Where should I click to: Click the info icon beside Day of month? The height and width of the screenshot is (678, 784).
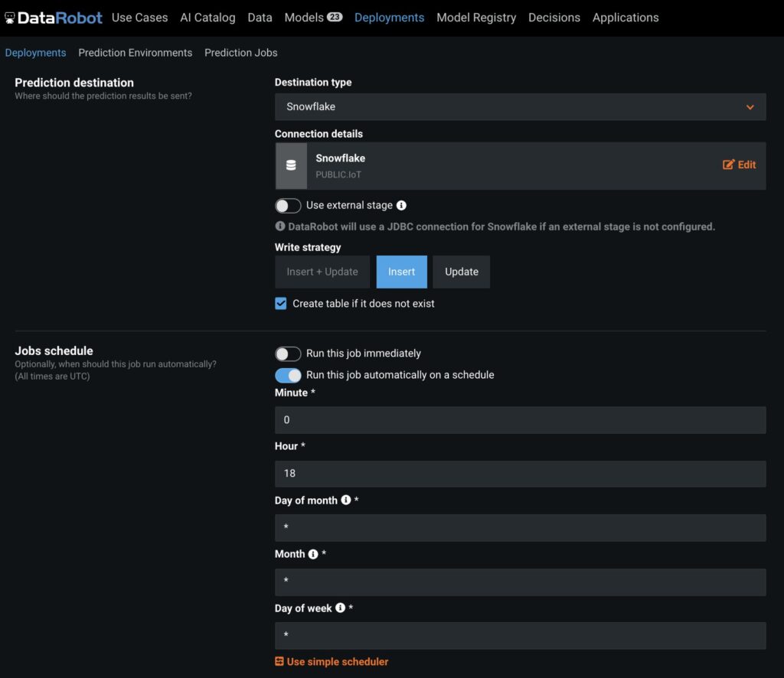(346, 500)
